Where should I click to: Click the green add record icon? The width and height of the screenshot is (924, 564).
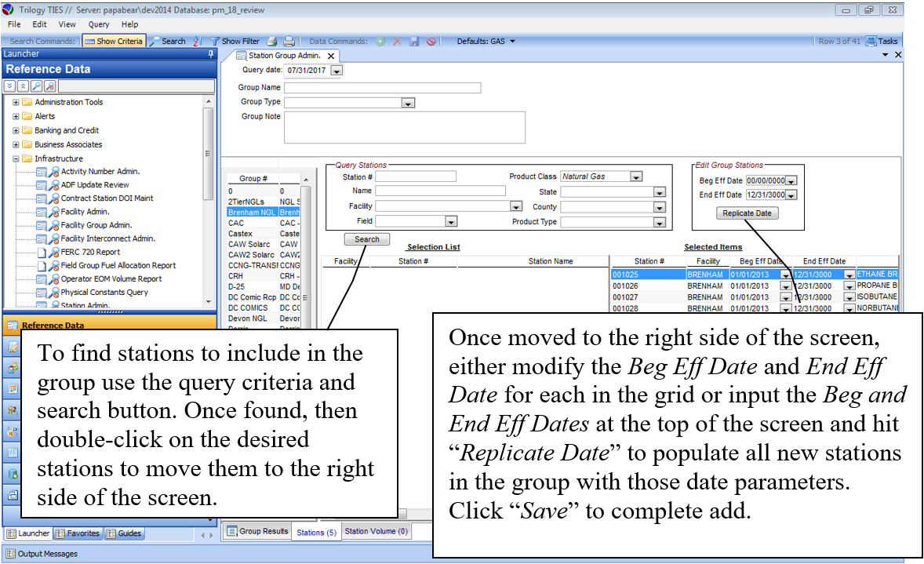pyautogui.click(x=380, y=41)
